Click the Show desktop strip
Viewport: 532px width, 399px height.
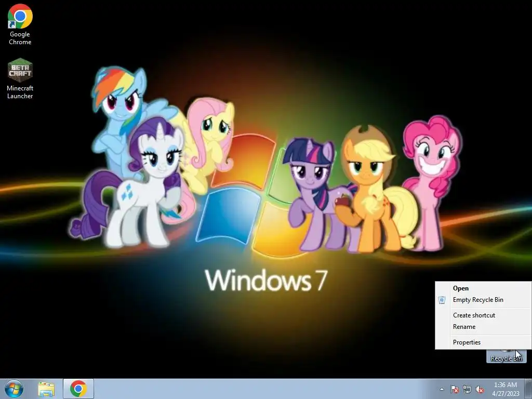coord(528,389)
